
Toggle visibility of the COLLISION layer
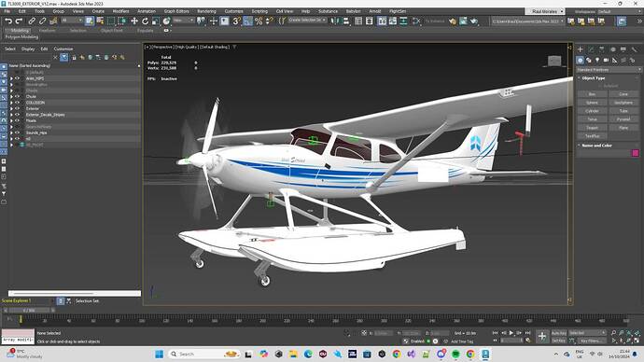[17, 103]
